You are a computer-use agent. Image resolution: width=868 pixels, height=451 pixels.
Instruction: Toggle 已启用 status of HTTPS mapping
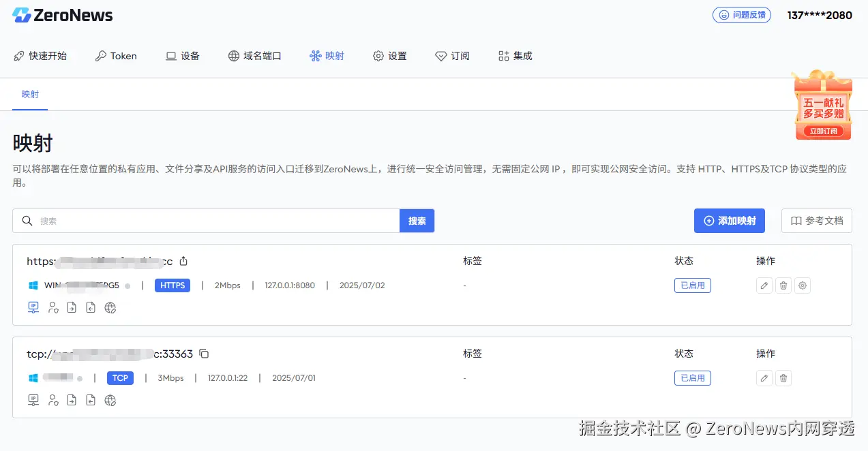tap(693, 285)
